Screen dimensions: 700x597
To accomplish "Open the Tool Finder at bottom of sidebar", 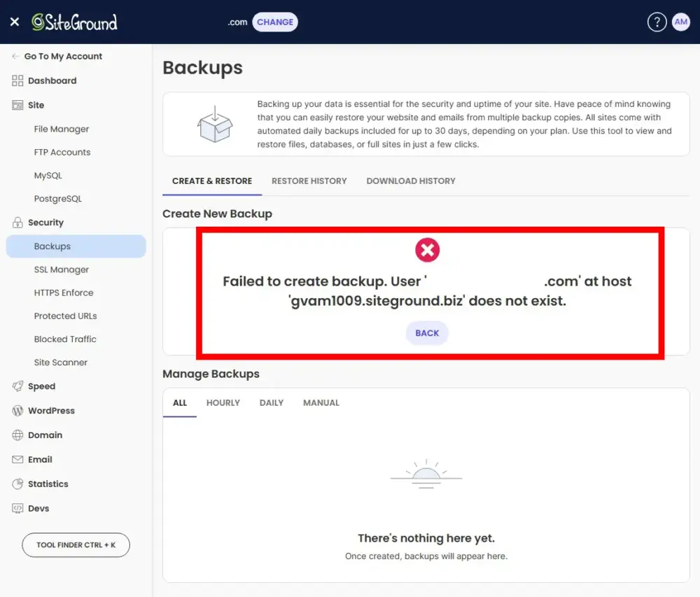I will (x=75, y=545).
